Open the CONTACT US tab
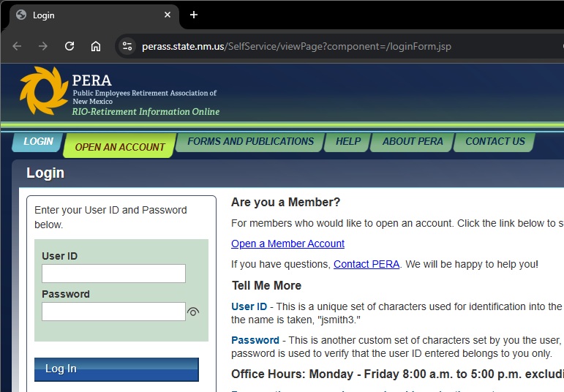The height and width of the screenshot is (392, 564). coord(495,142)
